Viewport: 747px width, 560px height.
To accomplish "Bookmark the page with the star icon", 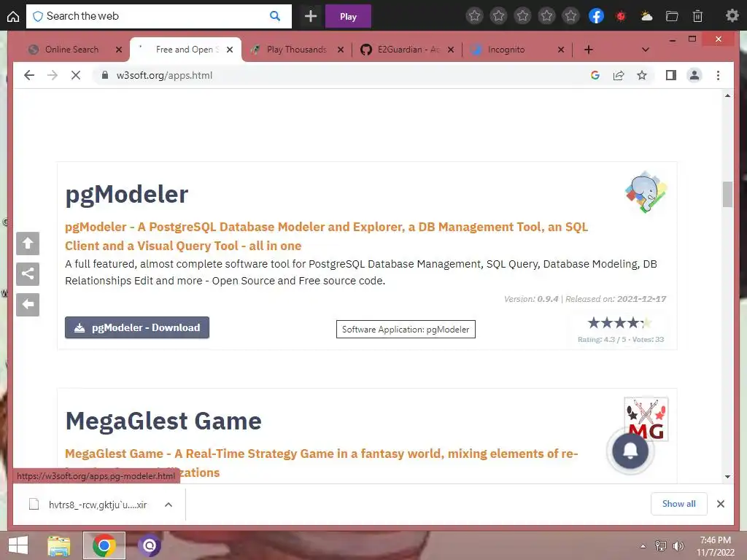I will (642, 75).
